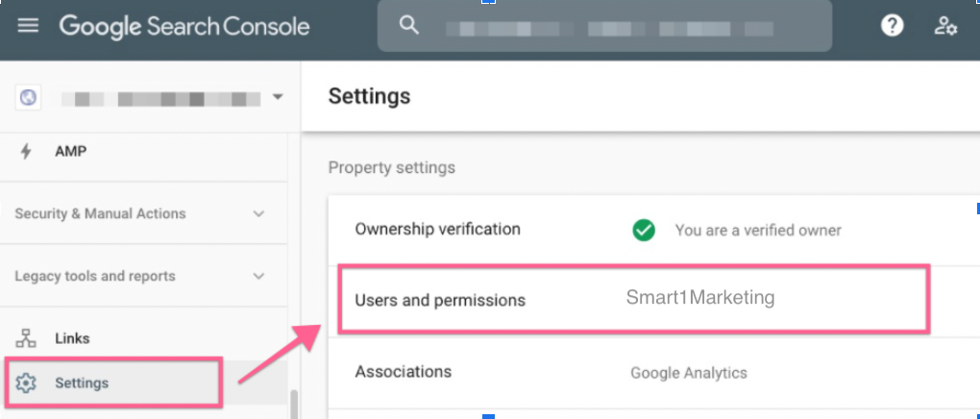Open Links in the sidebar menu

click(x=72, y=338)
